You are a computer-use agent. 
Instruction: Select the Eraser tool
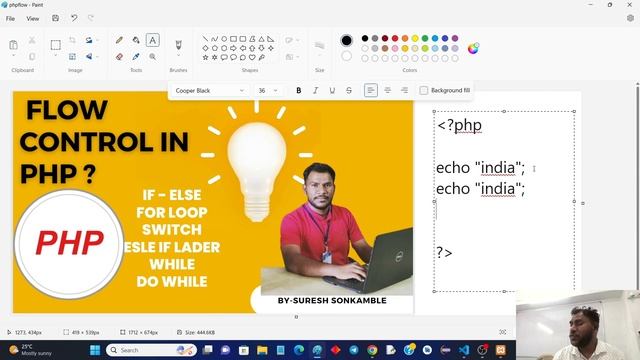click(x=119, y=57)
